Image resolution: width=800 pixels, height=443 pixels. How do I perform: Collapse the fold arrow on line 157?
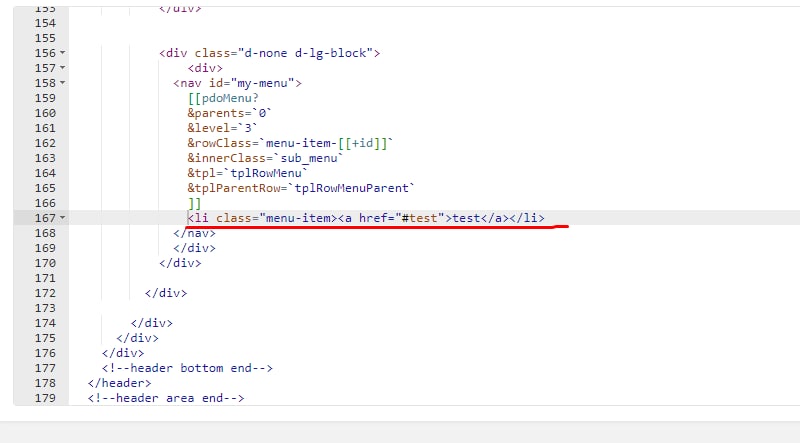[x=63, y=67]
